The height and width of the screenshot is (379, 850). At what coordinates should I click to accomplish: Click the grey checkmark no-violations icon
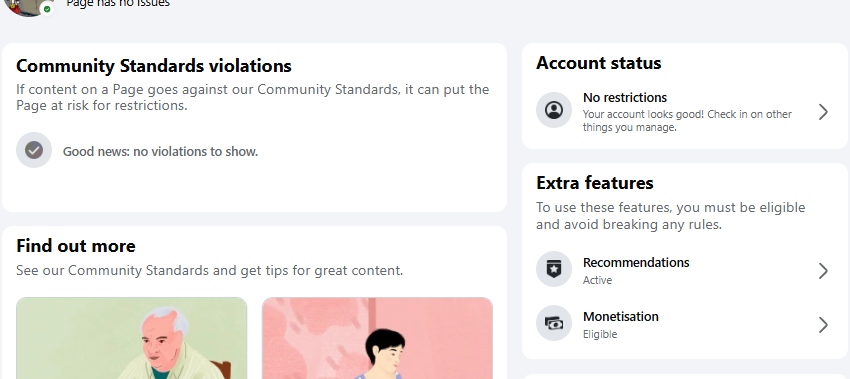point(34,150)
